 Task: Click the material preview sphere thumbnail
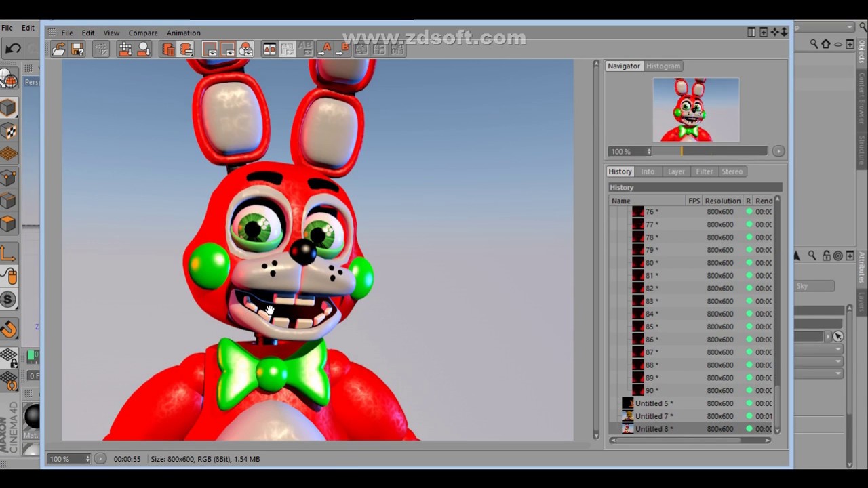(x=31, y=416)
